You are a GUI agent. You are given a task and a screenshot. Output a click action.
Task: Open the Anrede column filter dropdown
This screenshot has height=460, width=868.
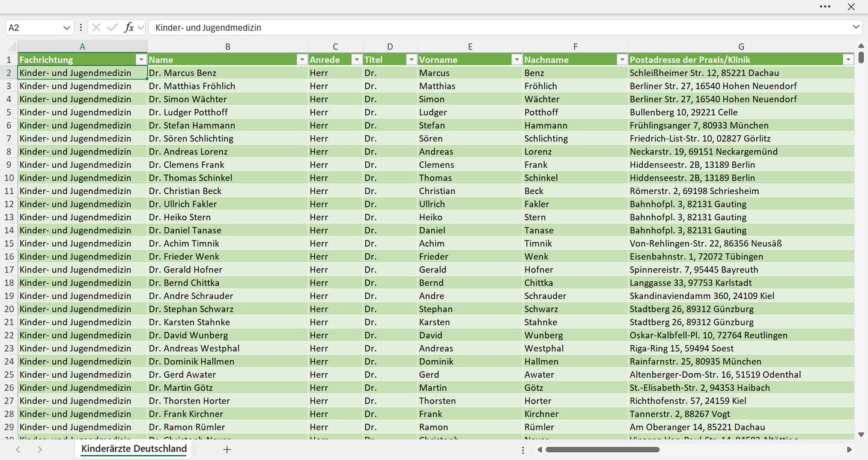(356, 60)
